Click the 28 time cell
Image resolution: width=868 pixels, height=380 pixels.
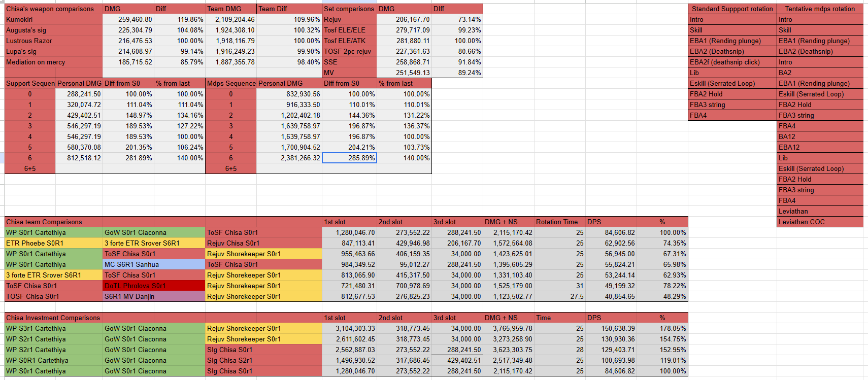coord(560,350)
